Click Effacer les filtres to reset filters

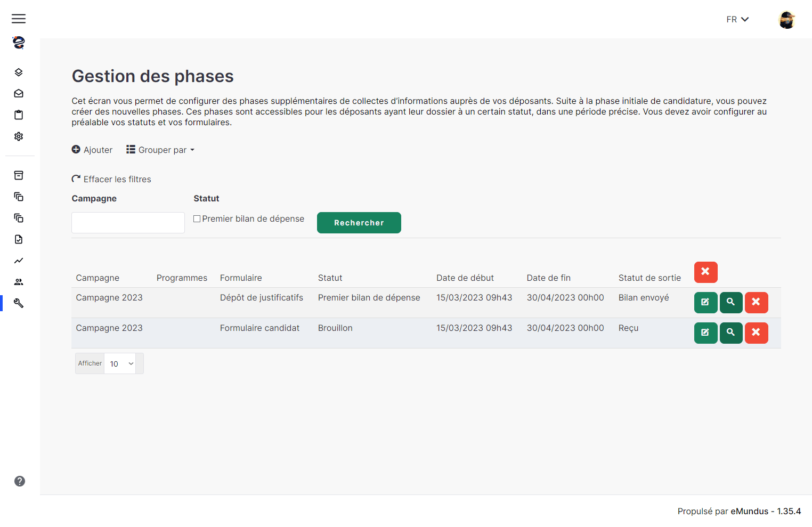click(x=111, y=179)
